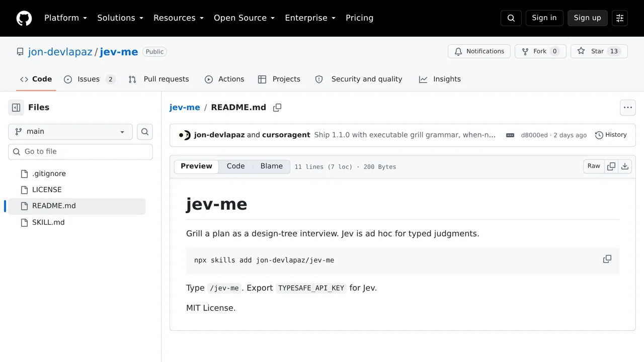Open the more file actions ellipsis
644x362 pixels.
click(x=627, y=108)
